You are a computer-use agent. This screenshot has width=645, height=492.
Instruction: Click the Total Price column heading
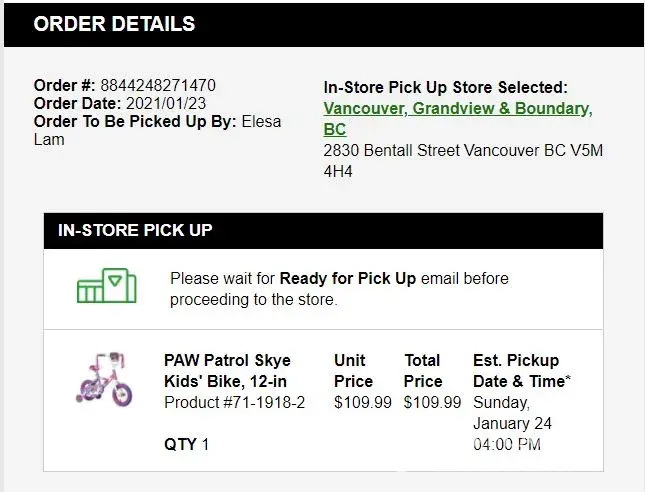[x=423, y=370]
